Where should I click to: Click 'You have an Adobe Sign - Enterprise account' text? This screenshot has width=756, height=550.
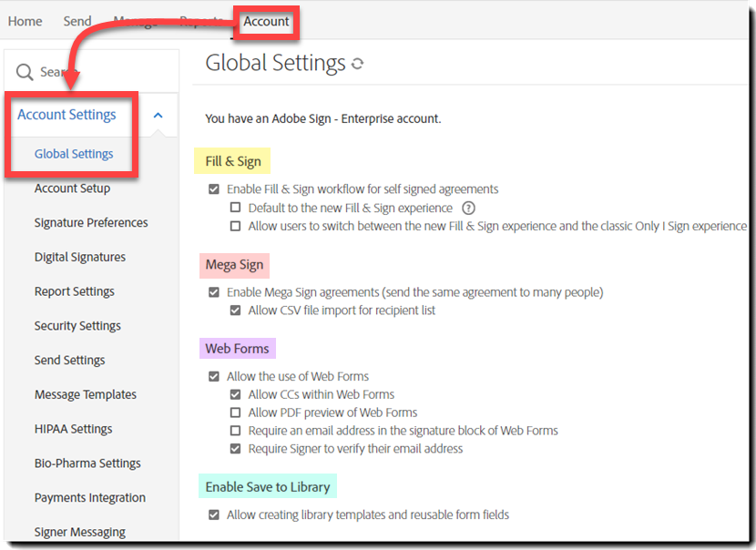[323, 118]
